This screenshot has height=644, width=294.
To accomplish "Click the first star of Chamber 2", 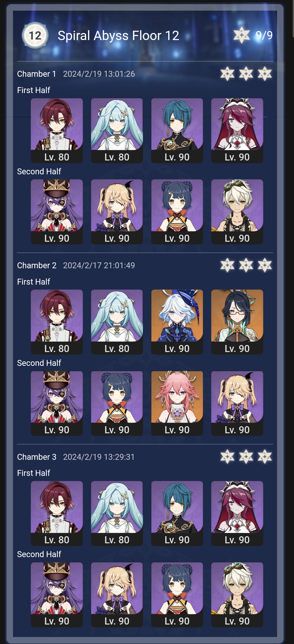I will click(227, 265).
